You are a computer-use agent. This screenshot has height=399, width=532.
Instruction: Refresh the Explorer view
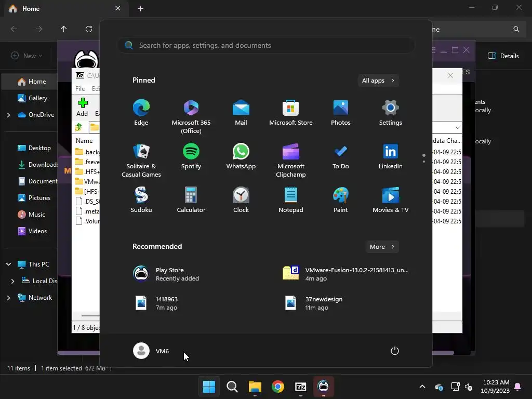pos(88,29)
